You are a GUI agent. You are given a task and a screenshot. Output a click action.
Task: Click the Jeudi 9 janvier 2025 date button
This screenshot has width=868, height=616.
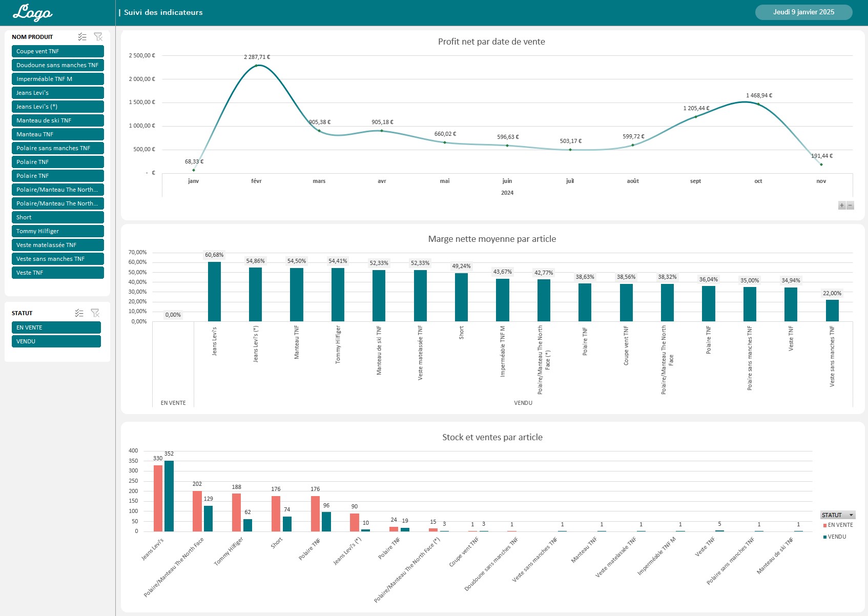[803, 12]
